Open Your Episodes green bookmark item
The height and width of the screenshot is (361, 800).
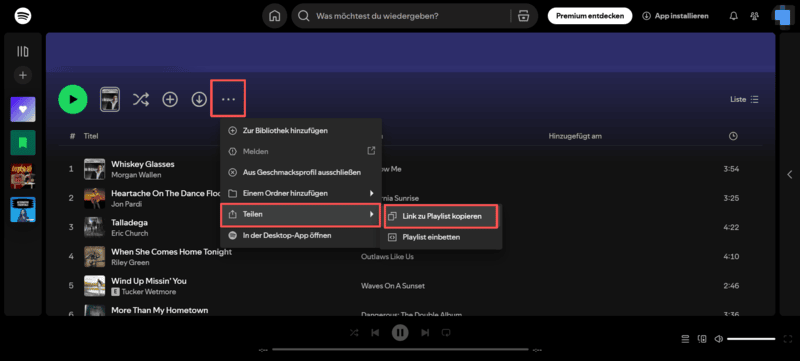click(x=23, y=143)
